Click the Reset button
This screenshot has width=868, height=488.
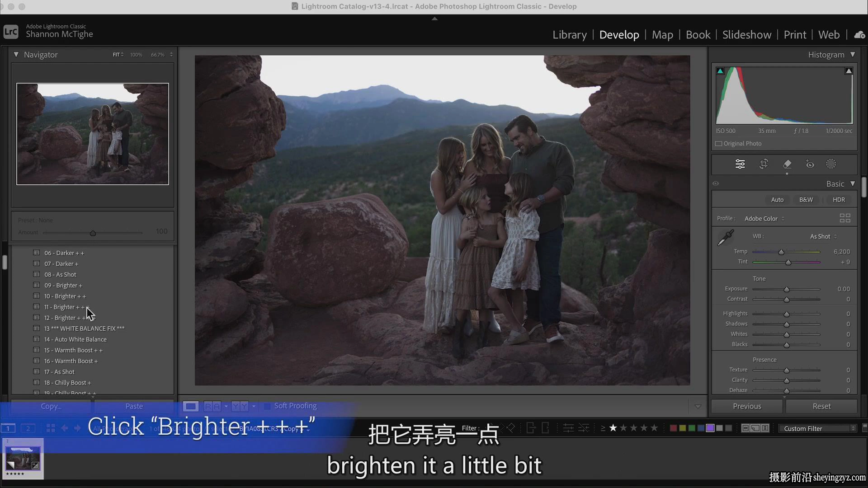point(821,406)
